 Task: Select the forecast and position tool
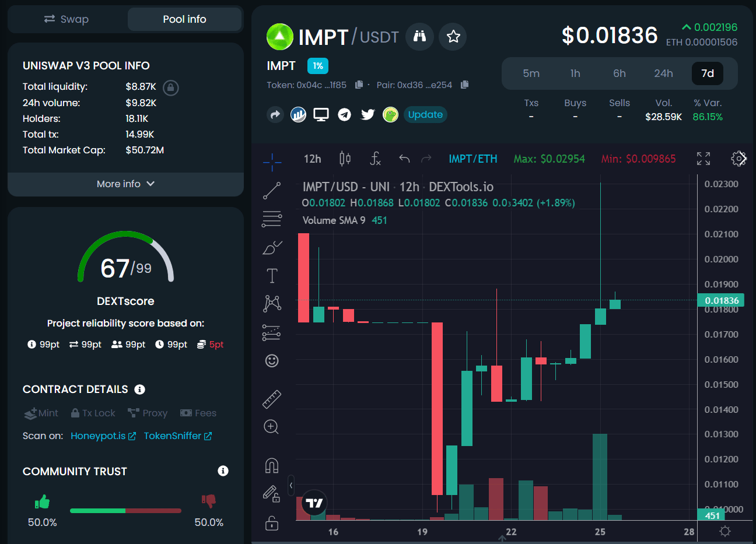pos(272,332)
